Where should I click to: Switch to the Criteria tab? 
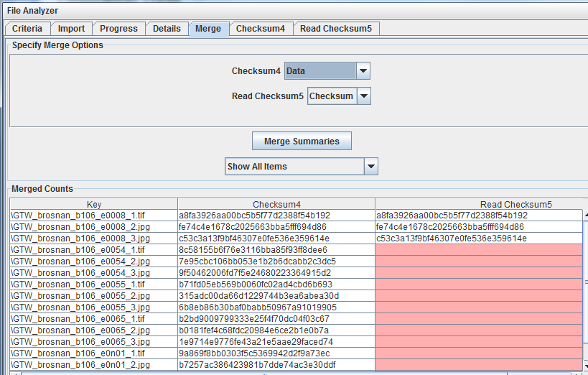[x=27, y=29]
